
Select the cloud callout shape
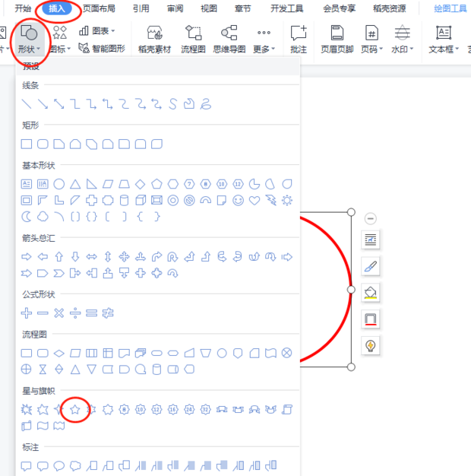[x=75, y=465]
